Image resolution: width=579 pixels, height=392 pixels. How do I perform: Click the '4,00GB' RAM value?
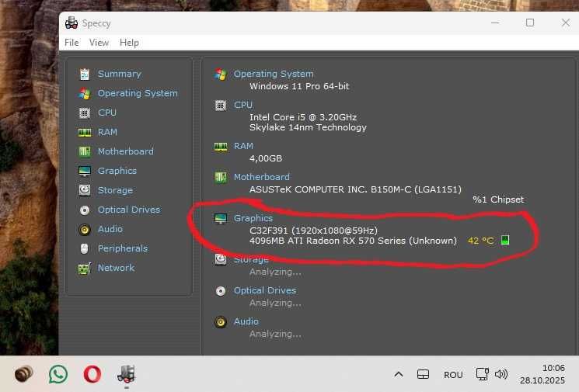tap(266, 158)
